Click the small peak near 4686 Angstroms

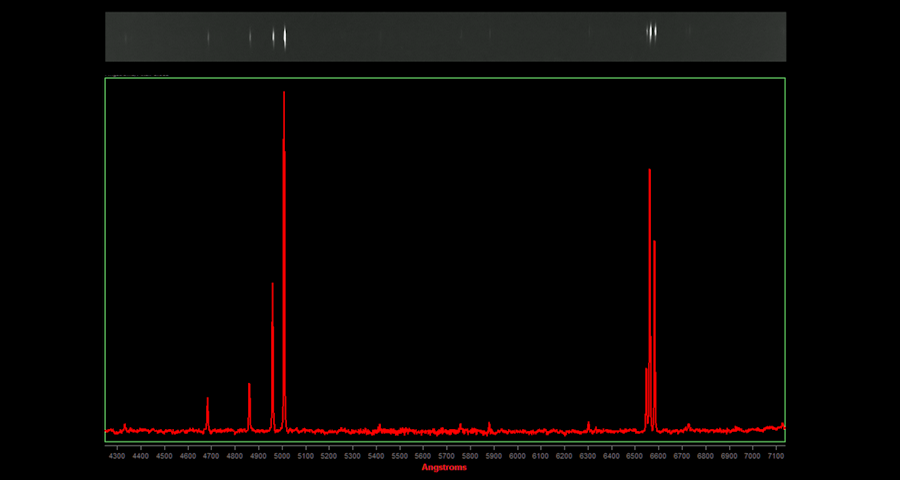point(208,401)
